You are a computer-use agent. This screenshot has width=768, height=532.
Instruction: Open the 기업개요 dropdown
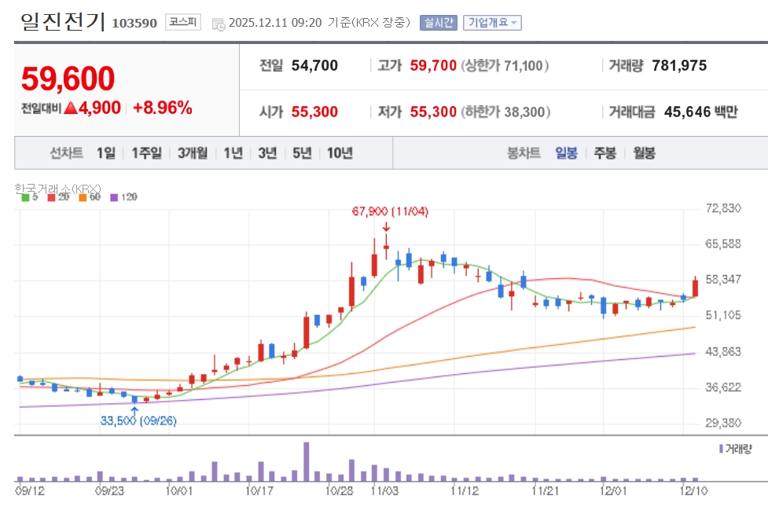(492, 23)
